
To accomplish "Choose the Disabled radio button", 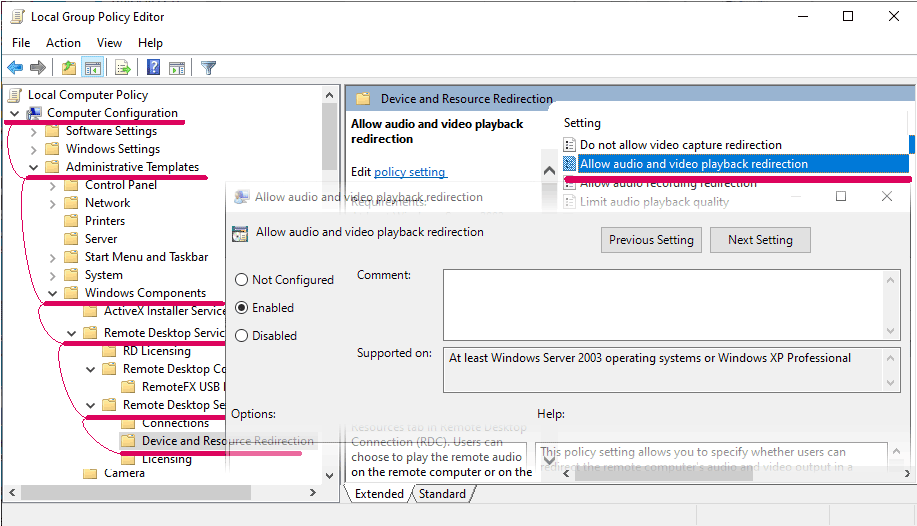I will (241, 336).
